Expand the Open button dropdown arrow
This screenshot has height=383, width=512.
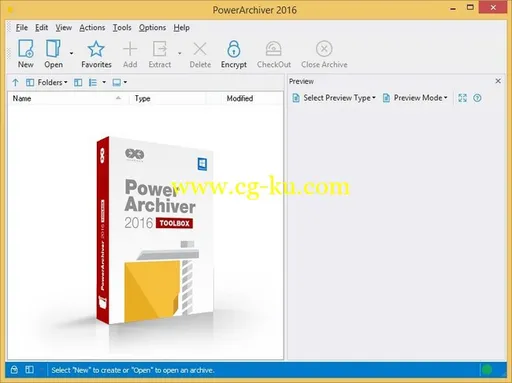(x=71, y=53)
